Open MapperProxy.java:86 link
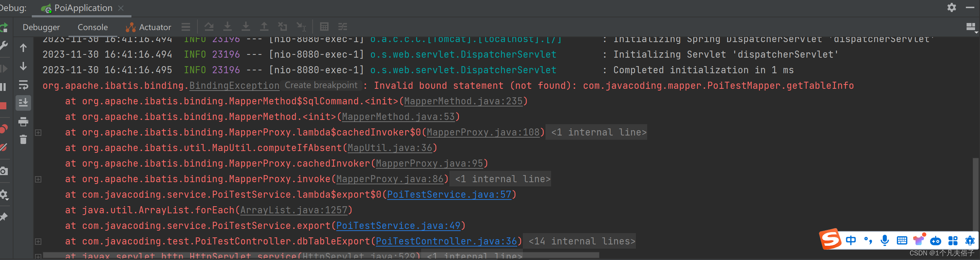The image size is (980, 260). [390, 179]
